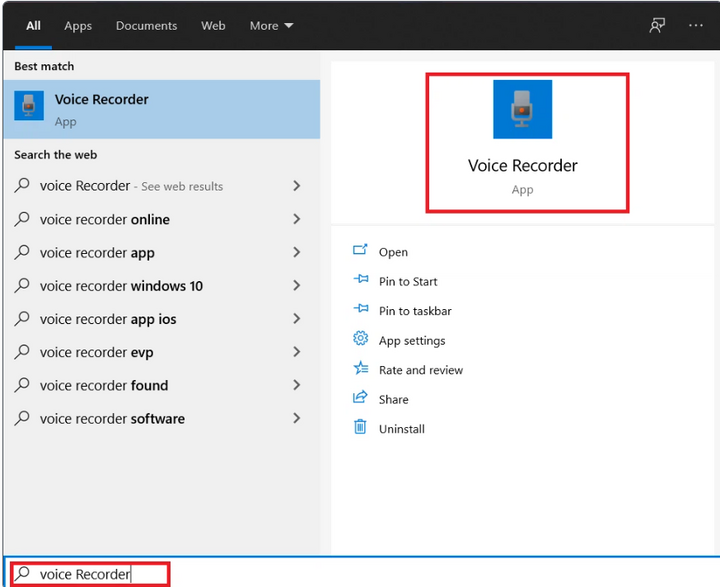
Task: Expand the 'voice recorder online' suggestion arrow
Action: point(296,219)
